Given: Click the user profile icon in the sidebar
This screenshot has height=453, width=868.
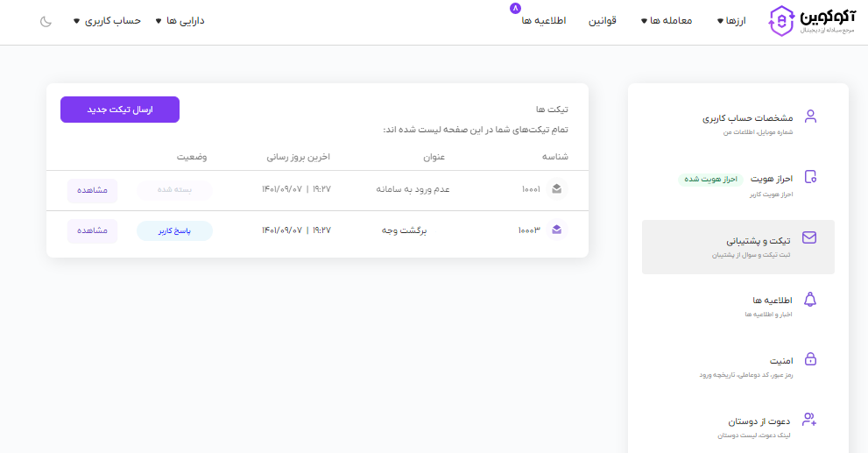Looking at the screenshot, I should coord(810,117).
